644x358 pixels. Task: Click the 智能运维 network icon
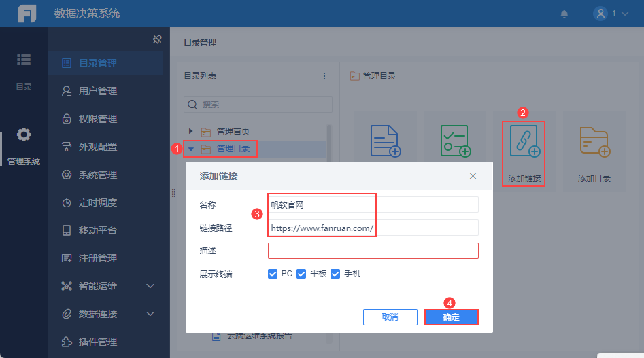(x=67, y=286)
